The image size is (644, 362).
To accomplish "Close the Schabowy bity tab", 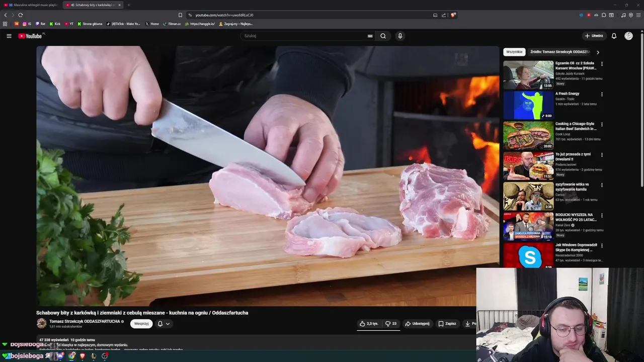I will 119,5.
